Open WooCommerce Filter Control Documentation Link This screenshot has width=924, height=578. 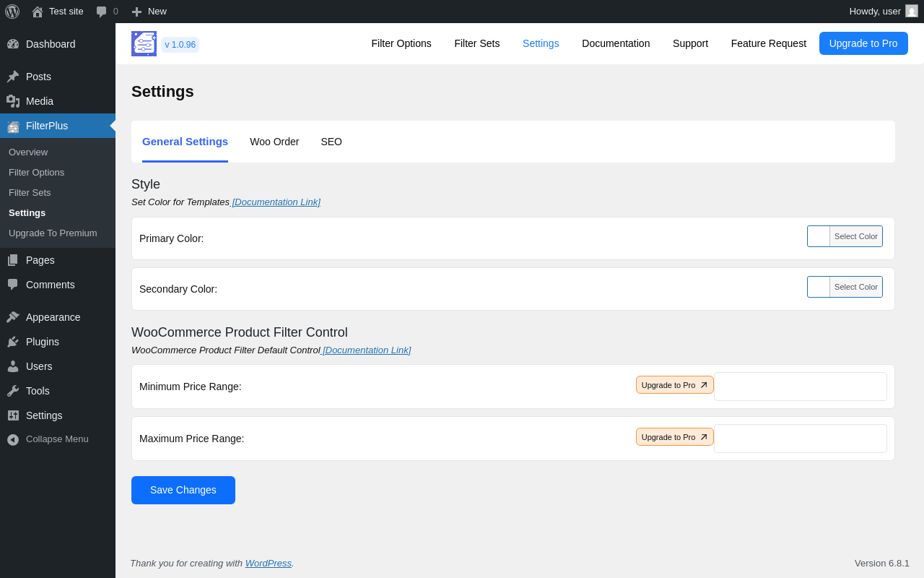(367, 350)
